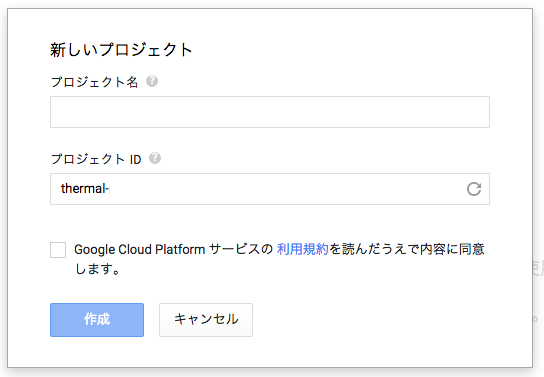Viewport: 544px width, 377px height.
Task: Click the 作成 create button
Action: 97,320
